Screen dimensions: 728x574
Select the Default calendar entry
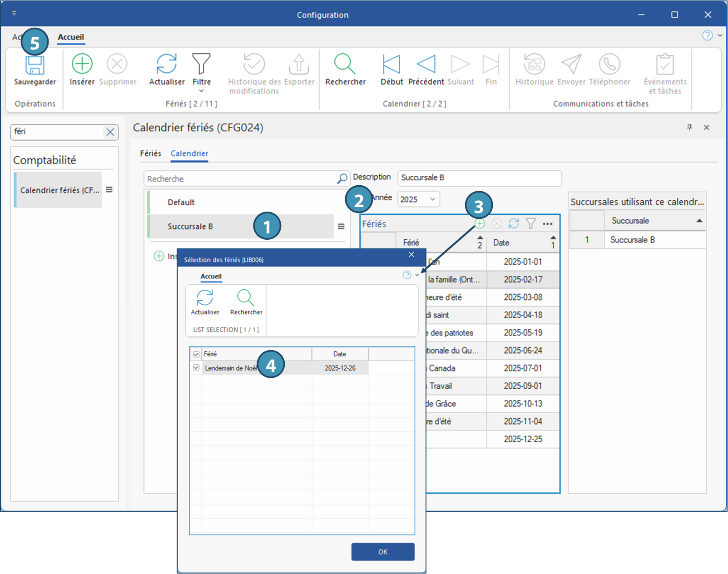click(x=181, y=203)
